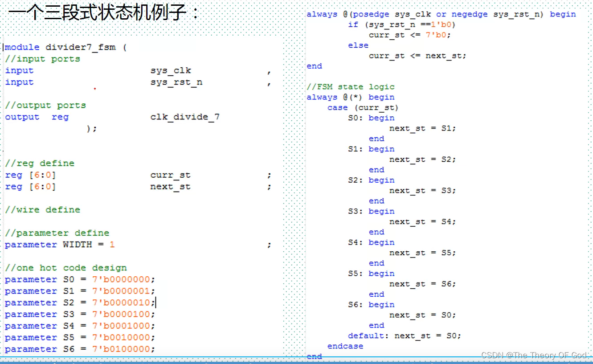Click the S5: begin case label
593x364 pixels.
pos(372,274)
